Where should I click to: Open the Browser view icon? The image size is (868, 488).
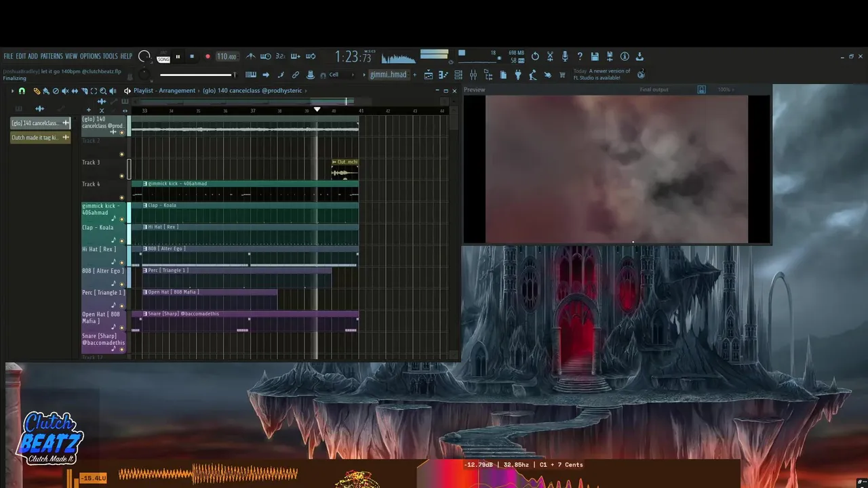488,75
